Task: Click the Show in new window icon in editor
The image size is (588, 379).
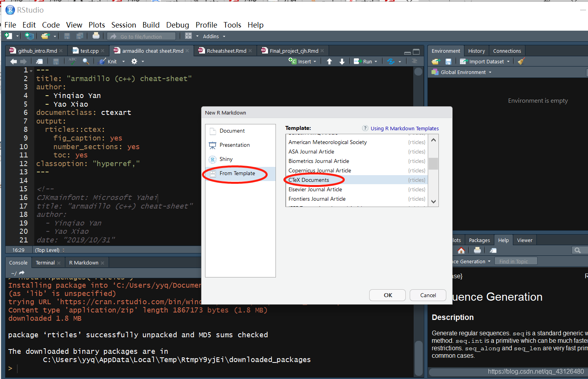Action: (x=39, y=61)
